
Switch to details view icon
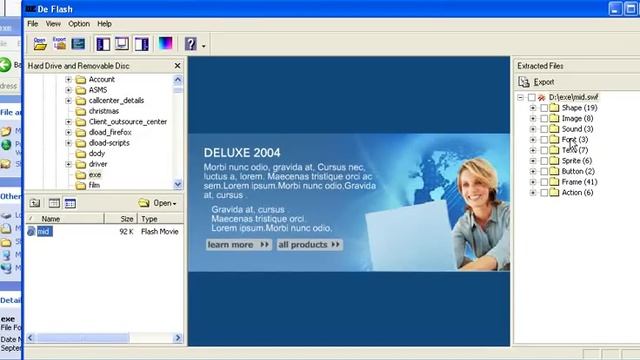(70, 203)
